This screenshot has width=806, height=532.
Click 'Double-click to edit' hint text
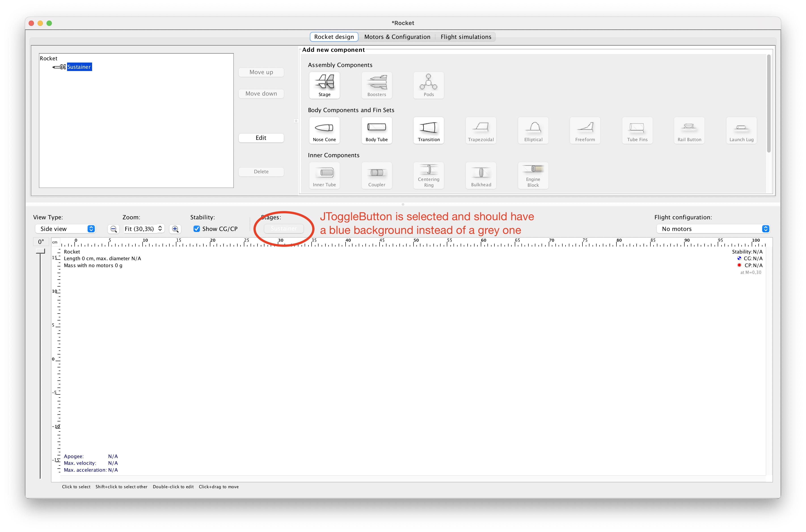173,487
